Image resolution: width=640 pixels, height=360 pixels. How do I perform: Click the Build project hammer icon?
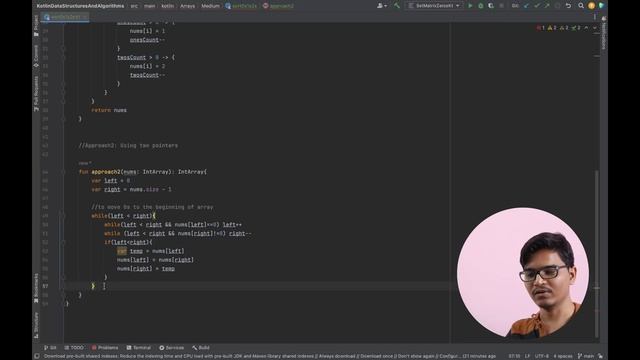396,6
